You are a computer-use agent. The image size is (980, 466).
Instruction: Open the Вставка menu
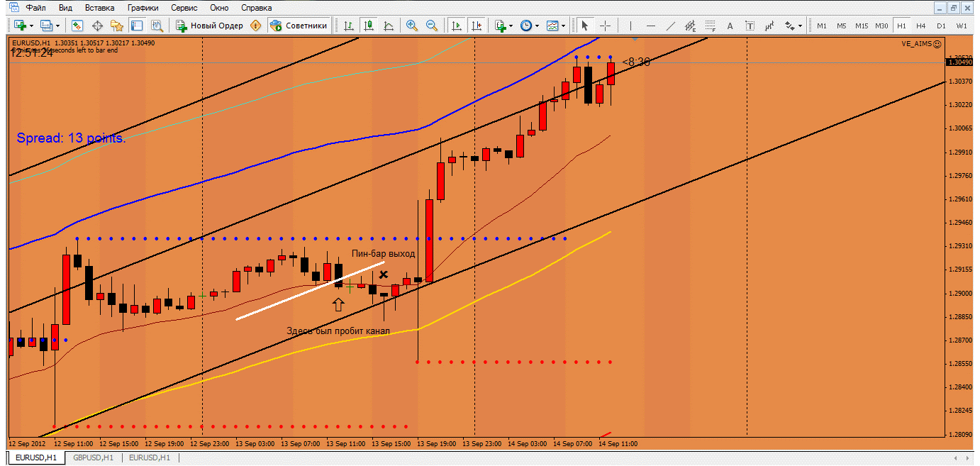(x=99, y=8)
